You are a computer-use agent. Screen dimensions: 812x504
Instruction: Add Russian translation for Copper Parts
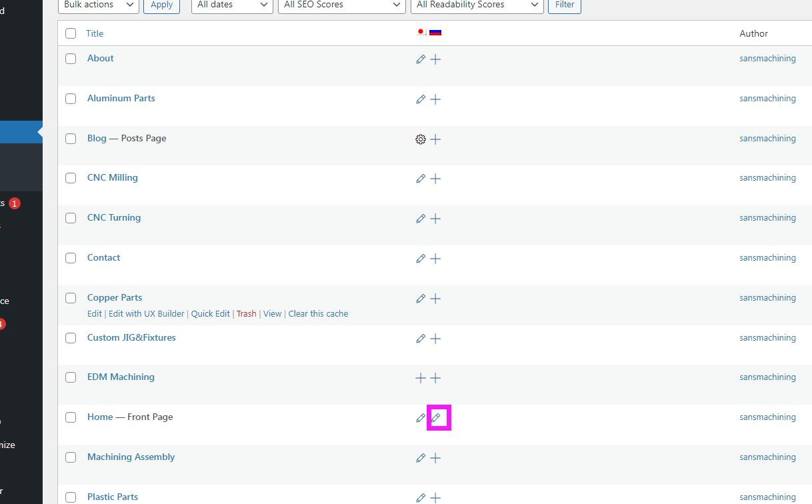435,299
